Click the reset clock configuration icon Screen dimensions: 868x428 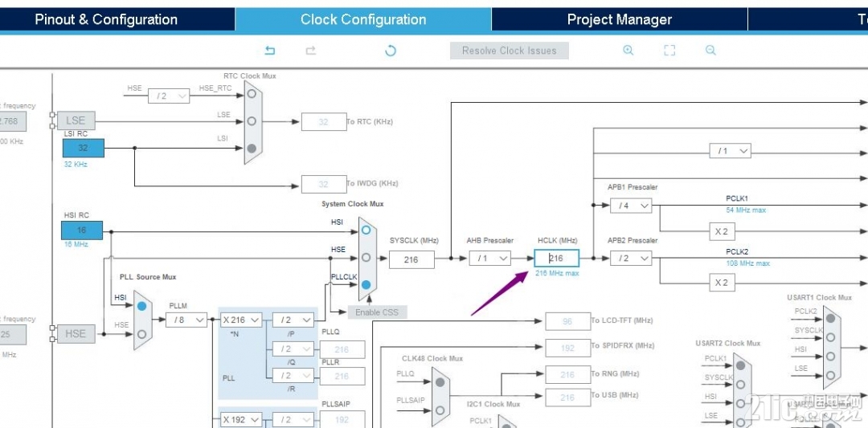391,51
